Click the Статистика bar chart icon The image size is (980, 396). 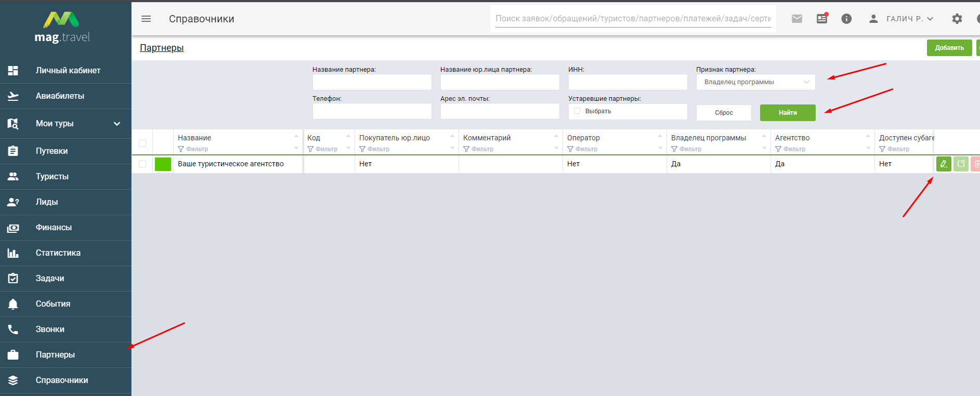(x=13, y=253)
